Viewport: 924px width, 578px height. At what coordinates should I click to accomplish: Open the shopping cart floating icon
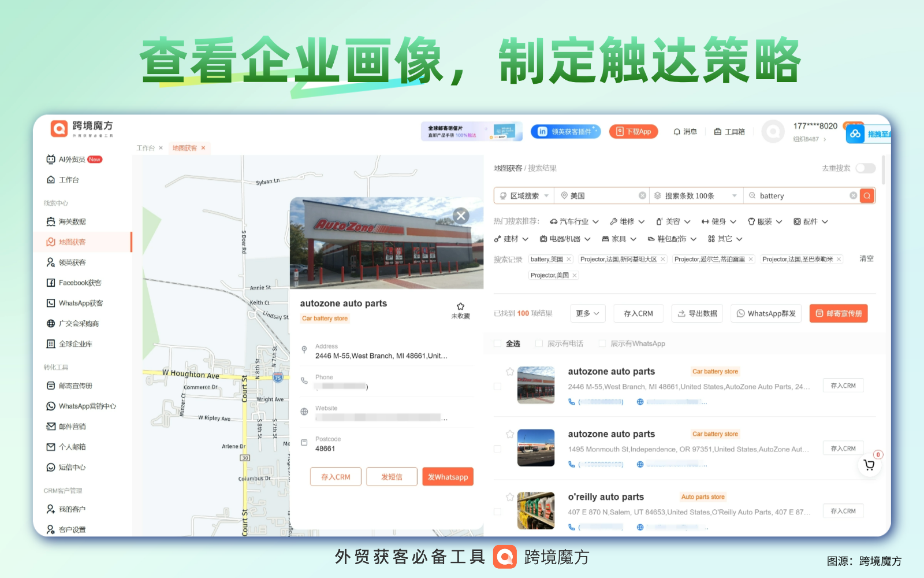coord(869,465)
